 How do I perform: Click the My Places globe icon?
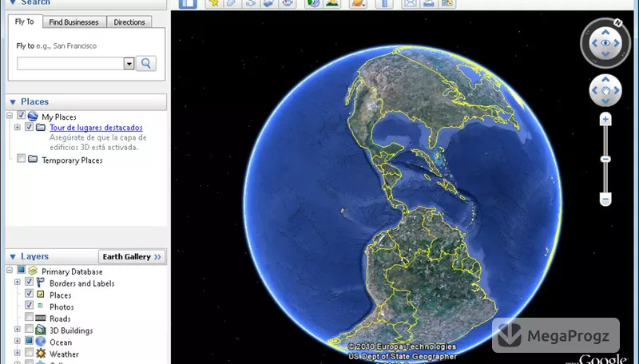[x=33, y=117]
